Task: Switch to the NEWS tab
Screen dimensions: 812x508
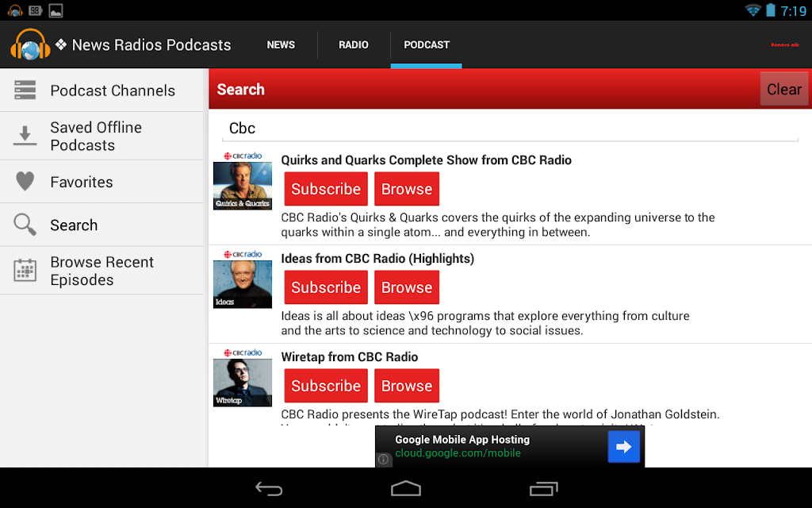Action: 281,45
